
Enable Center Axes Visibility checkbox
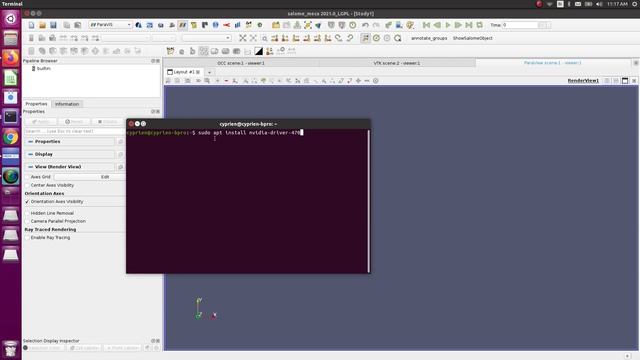(x=27, y=185)
